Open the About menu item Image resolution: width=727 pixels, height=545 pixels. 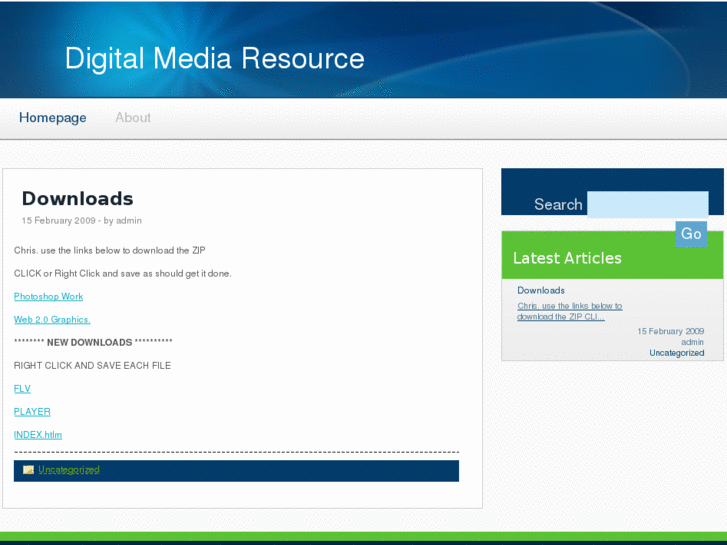(x=133, y=117)
